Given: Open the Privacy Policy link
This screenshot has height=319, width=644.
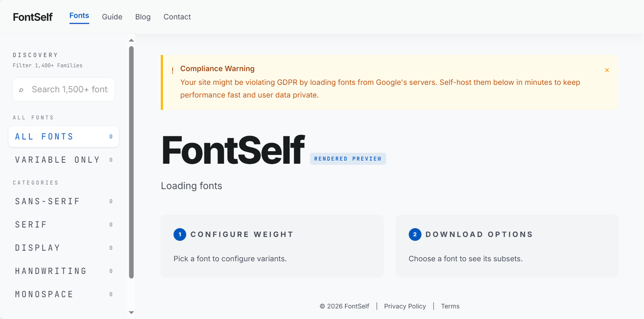Looking at the screenshot, I should (405, 306).
